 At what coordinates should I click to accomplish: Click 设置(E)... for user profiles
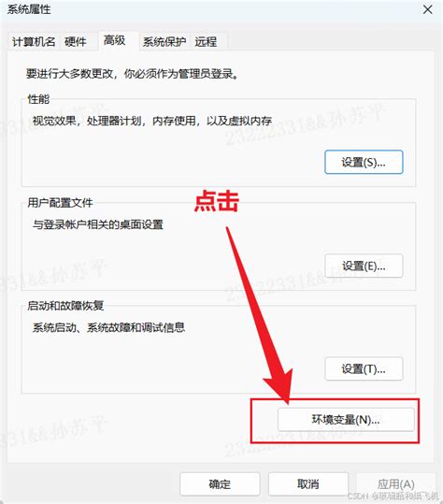tap(364, 266)
